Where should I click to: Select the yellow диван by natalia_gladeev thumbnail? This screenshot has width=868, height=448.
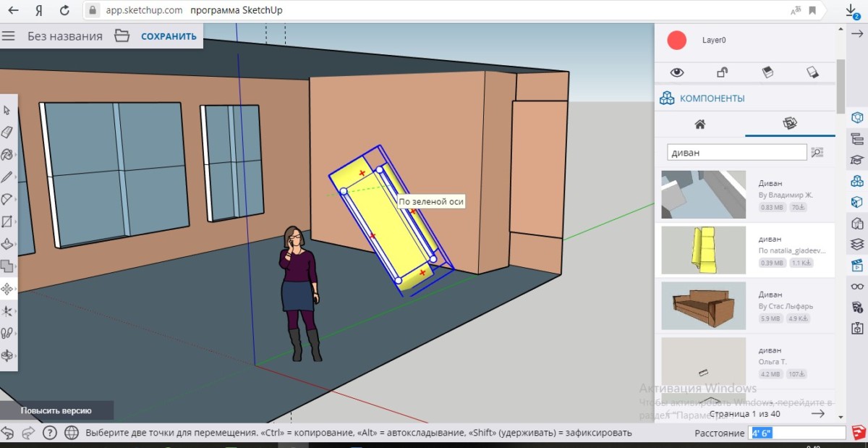point(704,250)
